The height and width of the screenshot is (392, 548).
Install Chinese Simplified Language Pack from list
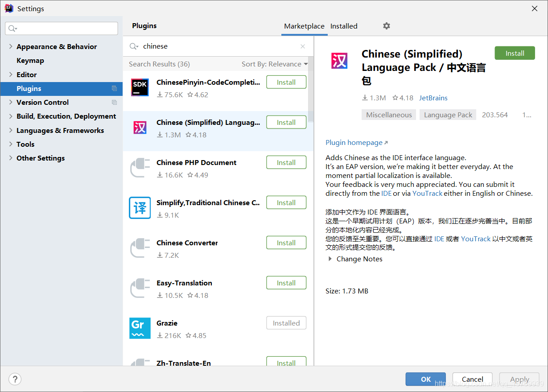point(286,122)
